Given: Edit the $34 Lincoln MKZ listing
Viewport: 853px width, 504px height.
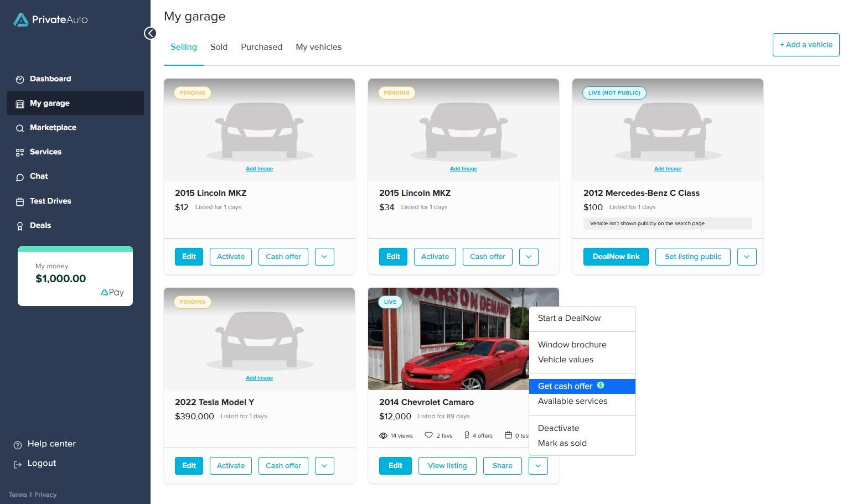Looking at the screenshot, I should [394, 257].
